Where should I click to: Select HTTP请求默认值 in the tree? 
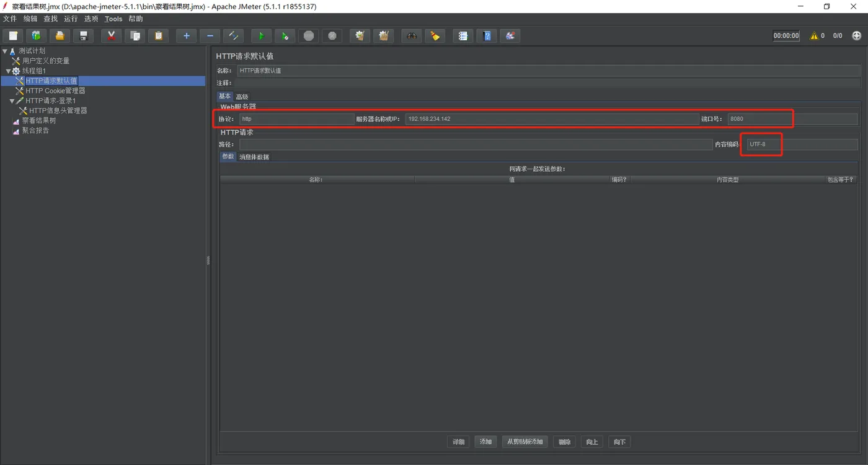(51, 81)
